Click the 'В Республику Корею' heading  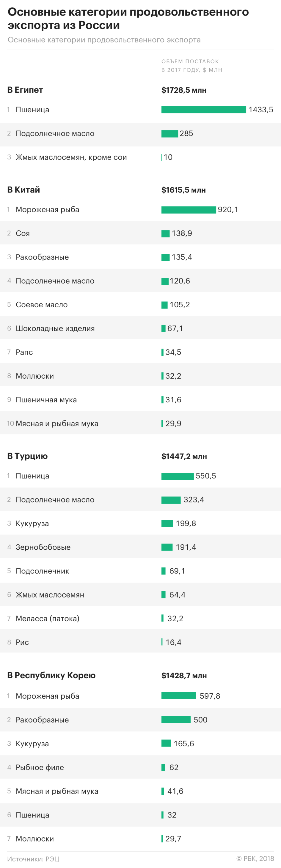tap(51, 675)
